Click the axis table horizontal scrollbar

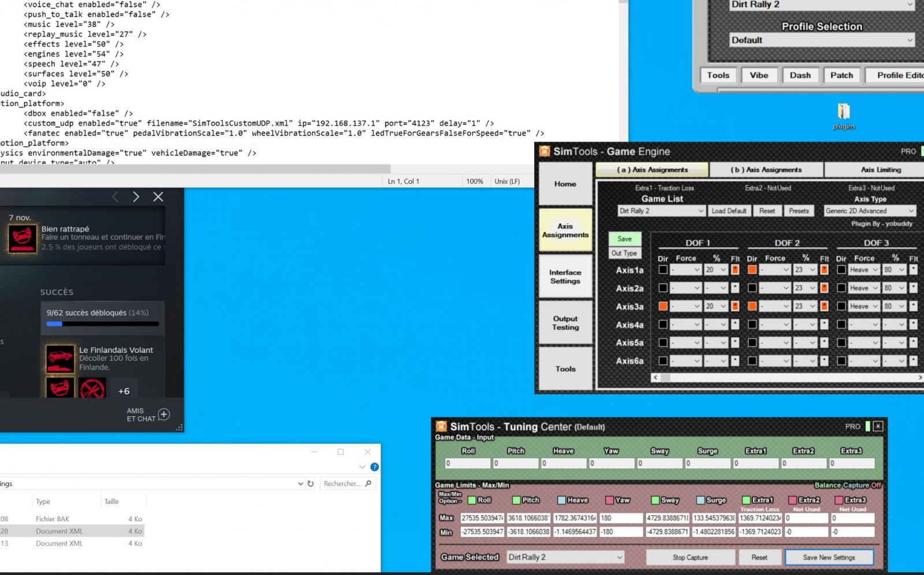(x=788, y=378)
